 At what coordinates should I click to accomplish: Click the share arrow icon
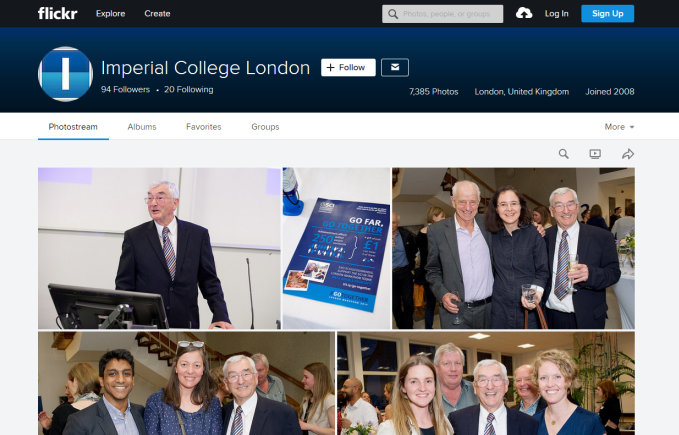click(x=628, y=154)
